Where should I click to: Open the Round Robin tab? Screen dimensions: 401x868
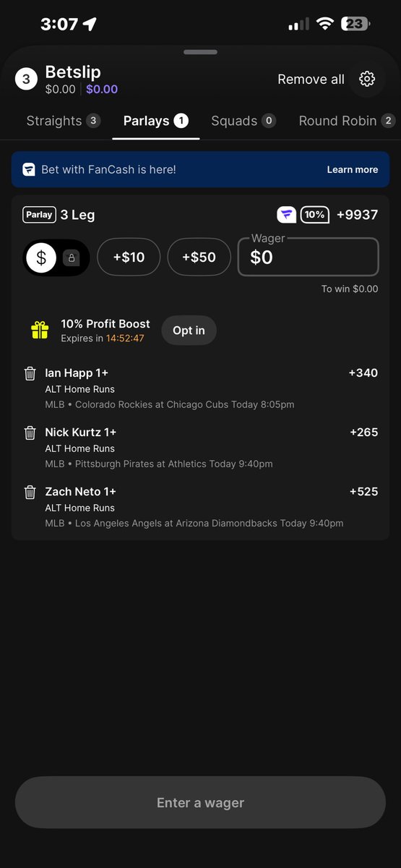tap(347, 121)
